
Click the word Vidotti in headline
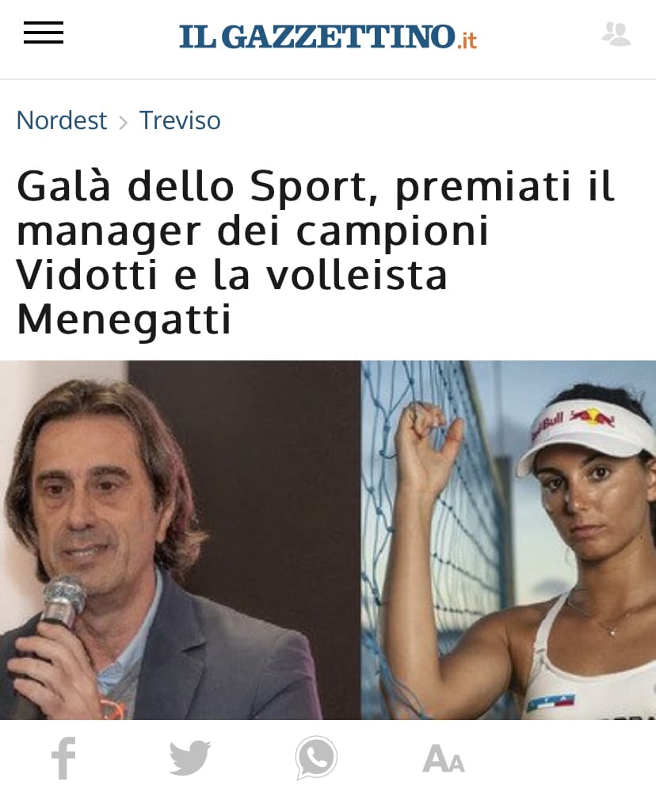pos(87,275)
